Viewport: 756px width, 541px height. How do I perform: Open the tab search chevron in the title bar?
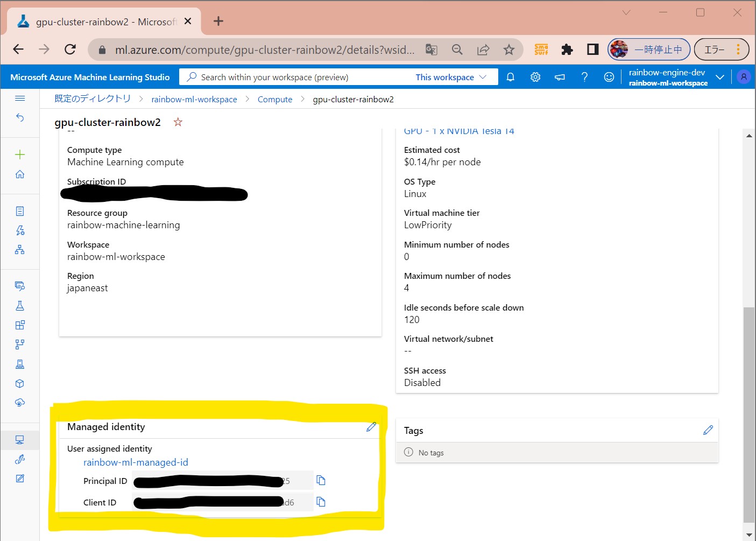(x=626, y=12)
